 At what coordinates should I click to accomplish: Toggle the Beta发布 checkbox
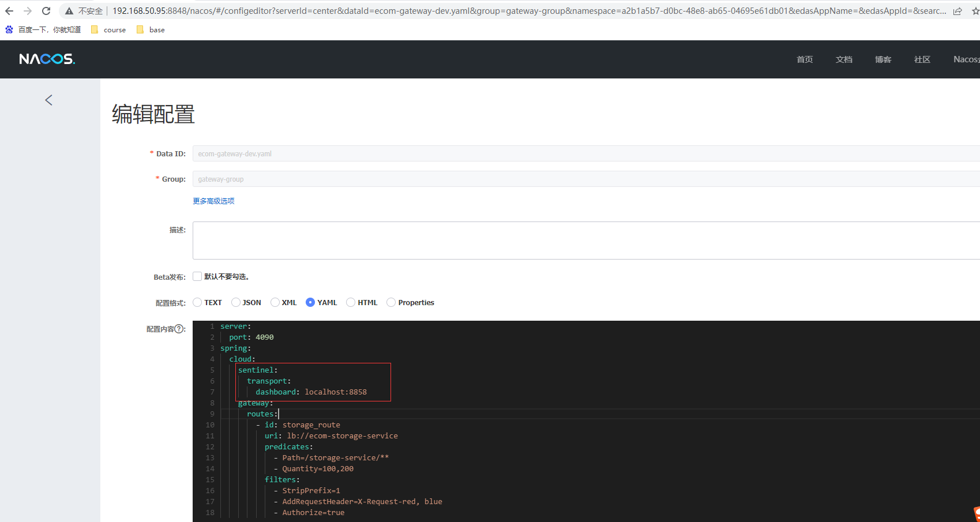point(197,276)
